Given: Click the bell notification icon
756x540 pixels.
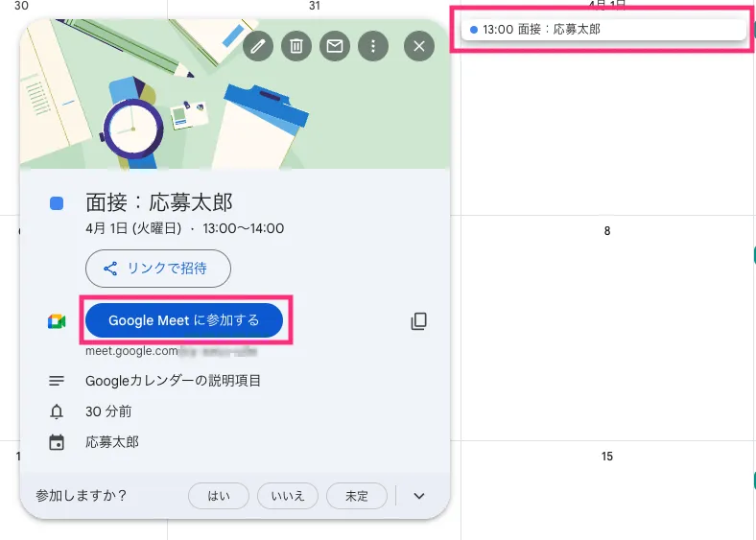Looking at the screenshot, I should pyautogui.click(x=57, y=411).
